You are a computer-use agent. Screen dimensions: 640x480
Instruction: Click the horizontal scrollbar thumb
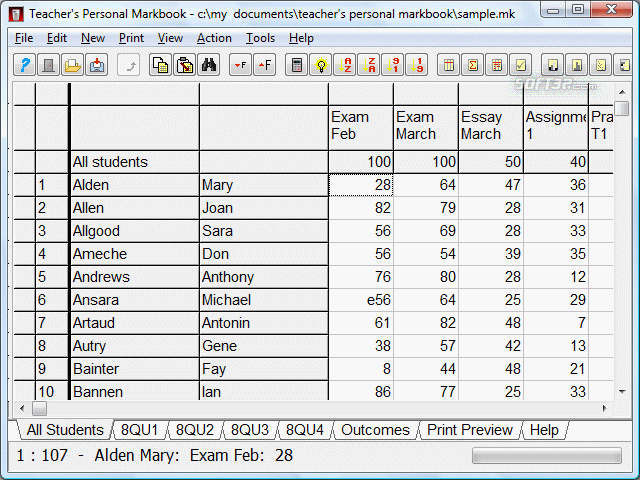pos(39,408)
